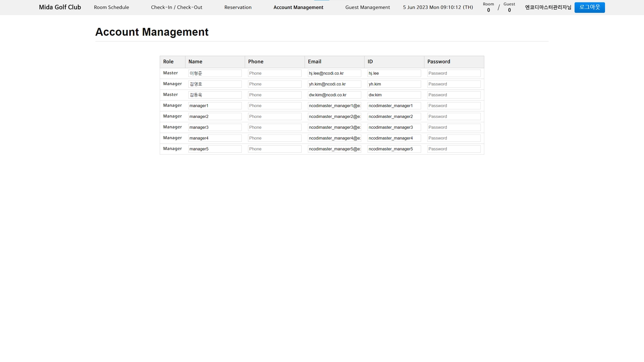The width and height of the screenshot is (644, 362).
Task: Click the blue 로그아웃 logout button
Action: pos(589,7)
